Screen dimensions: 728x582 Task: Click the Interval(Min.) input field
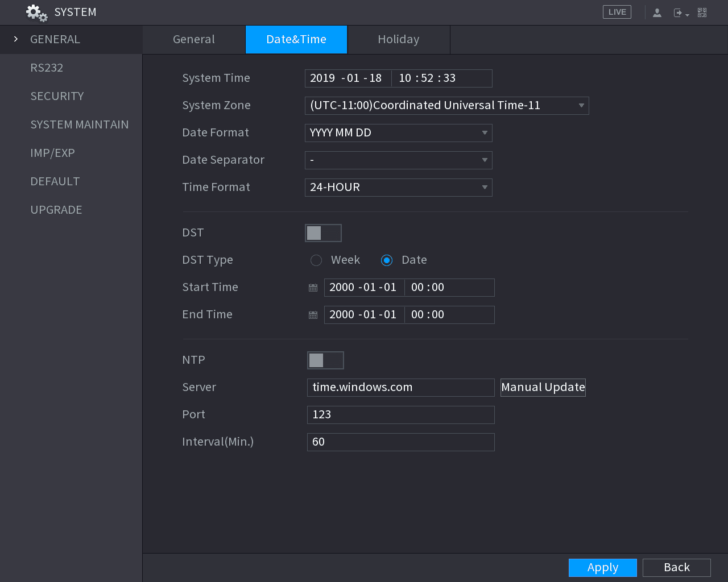coord(401,442)
